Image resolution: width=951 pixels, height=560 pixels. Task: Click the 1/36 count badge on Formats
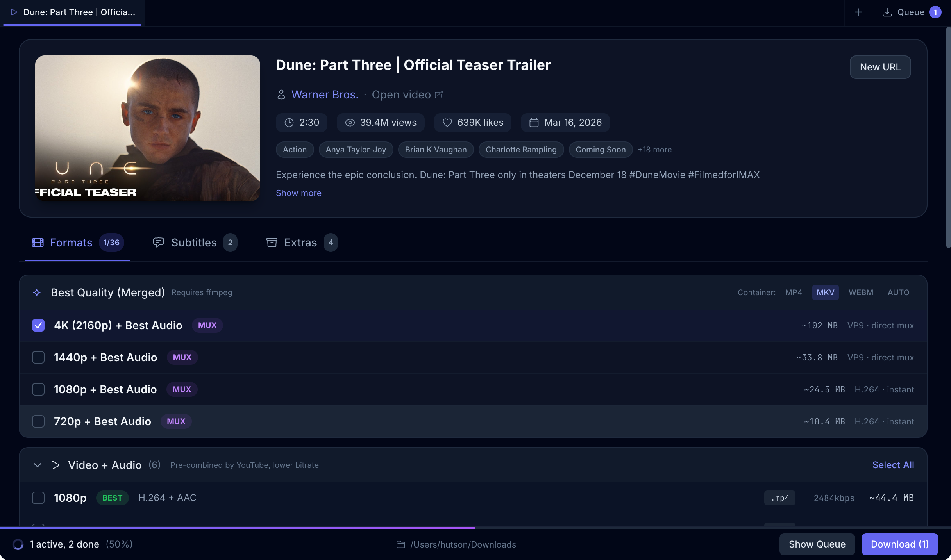coord(111,243)
